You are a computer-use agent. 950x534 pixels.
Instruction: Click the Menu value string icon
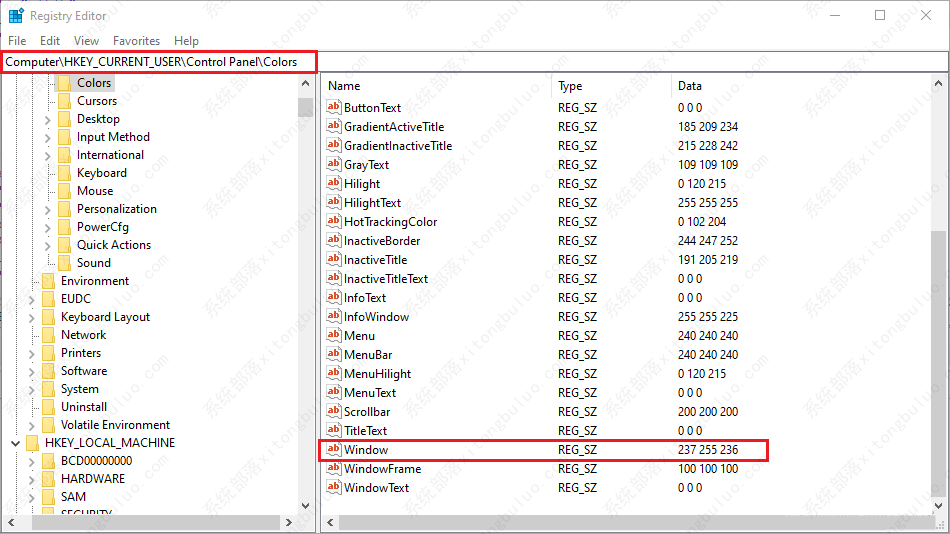coord(333,335)
